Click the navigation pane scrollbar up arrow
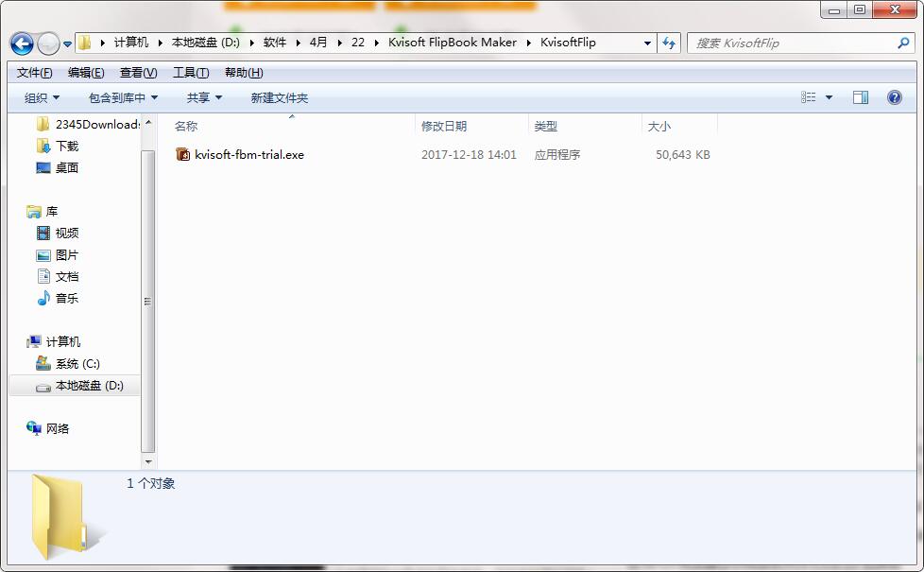 click(x=148, y=123)
